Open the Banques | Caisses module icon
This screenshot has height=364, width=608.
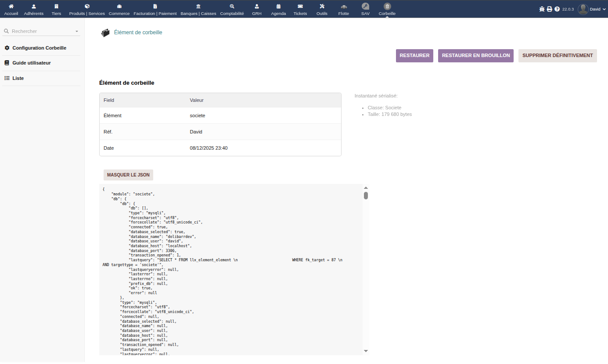click(x=198, y=7)
